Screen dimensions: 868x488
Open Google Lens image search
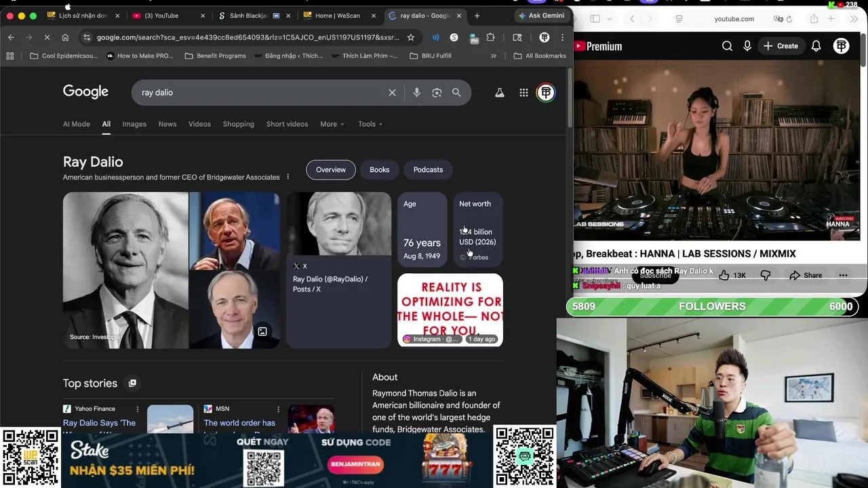pyautogui.click(x=437, y=92)
